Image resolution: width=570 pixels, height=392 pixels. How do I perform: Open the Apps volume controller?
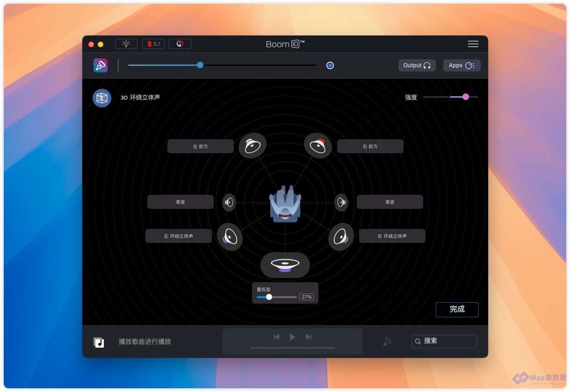462,65
